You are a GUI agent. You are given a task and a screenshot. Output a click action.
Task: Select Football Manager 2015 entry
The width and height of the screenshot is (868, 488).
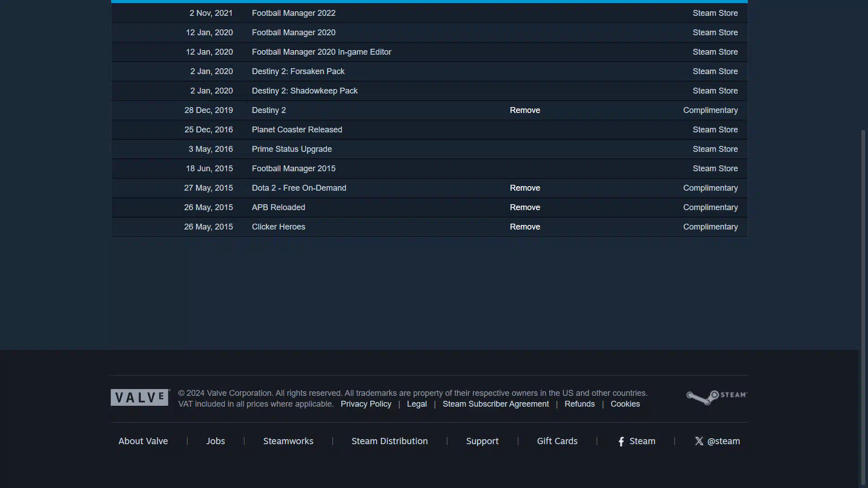pyautogui.click(x=429, y=169)
